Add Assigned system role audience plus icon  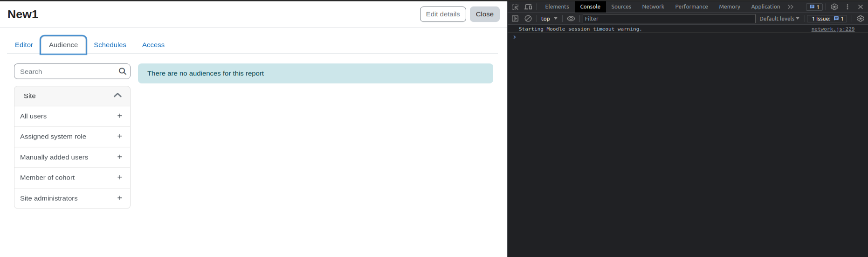tap(120, 136)
